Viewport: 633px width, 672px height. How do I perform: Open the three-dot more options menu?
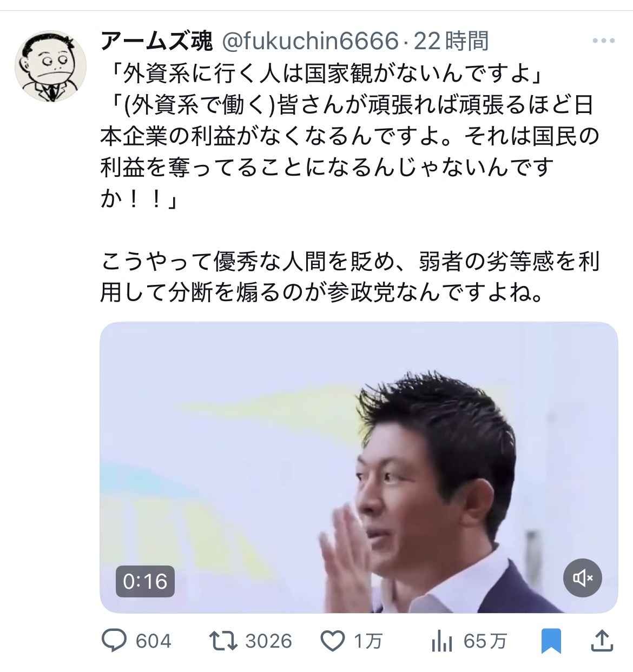coord(604,41)
